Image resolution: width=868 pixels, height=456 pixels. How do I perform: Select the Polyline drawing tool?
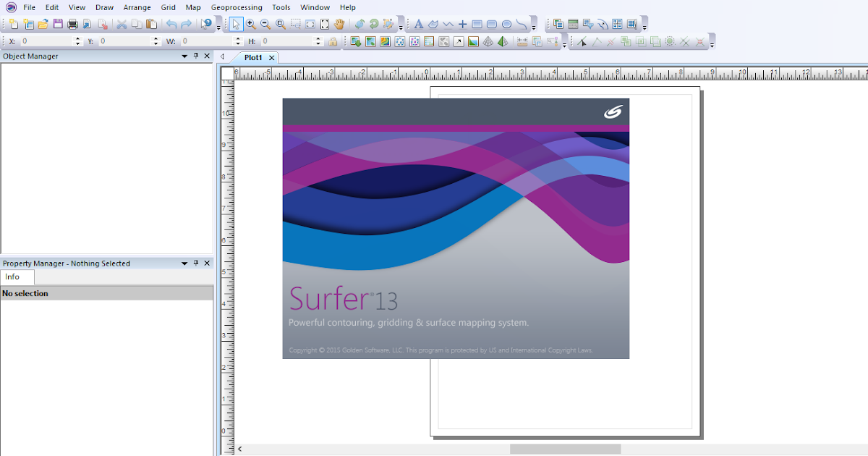coord(448,24)
